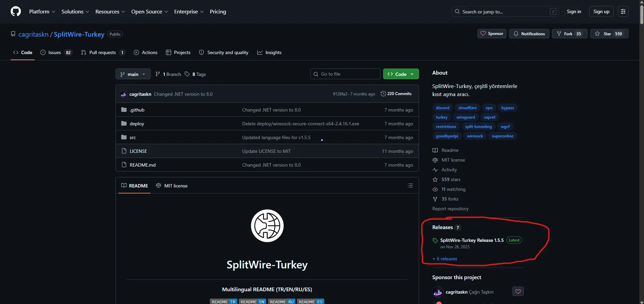Image resolution: width=644 pixels, height=304 pixels.
Task: Open the latest release tag icon
Action: (435, 241)
